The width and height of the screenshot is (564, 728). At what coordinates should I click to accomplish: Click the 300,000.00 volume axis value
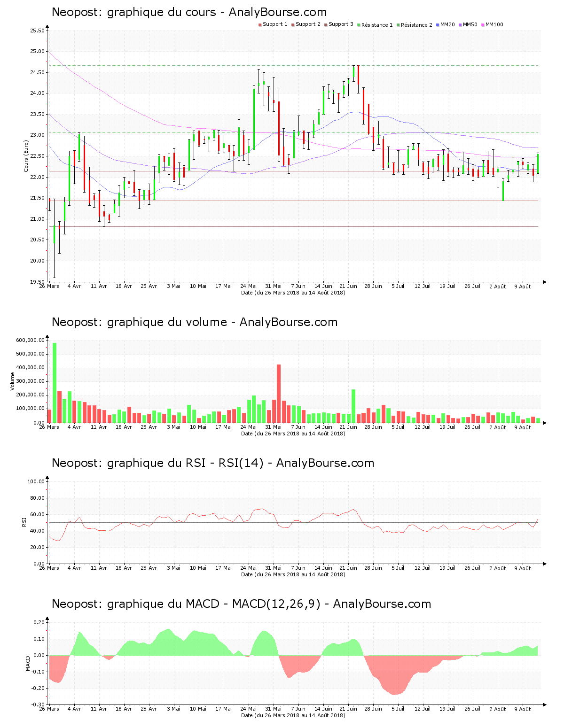pyautogui.click(x=31, y=381)
